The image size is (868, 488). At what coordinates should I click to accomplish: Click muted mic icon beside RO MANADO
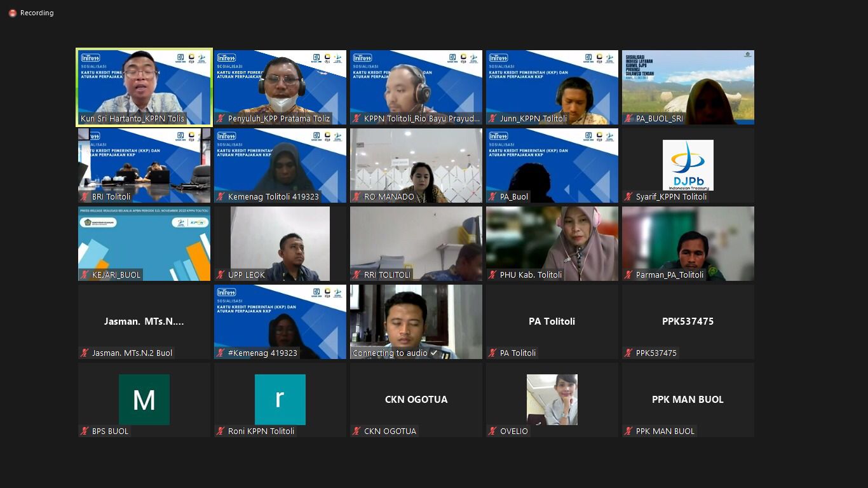(356, 196)
